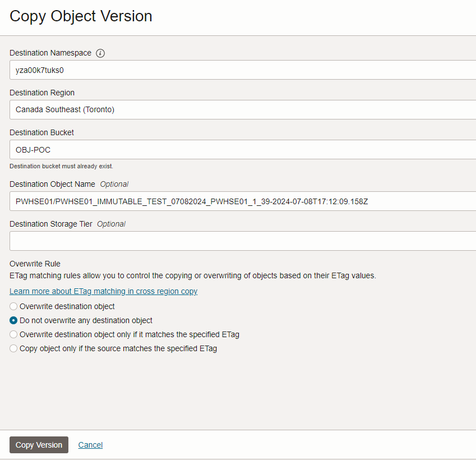Click the Destination Namespace info icon

(100, 53)
